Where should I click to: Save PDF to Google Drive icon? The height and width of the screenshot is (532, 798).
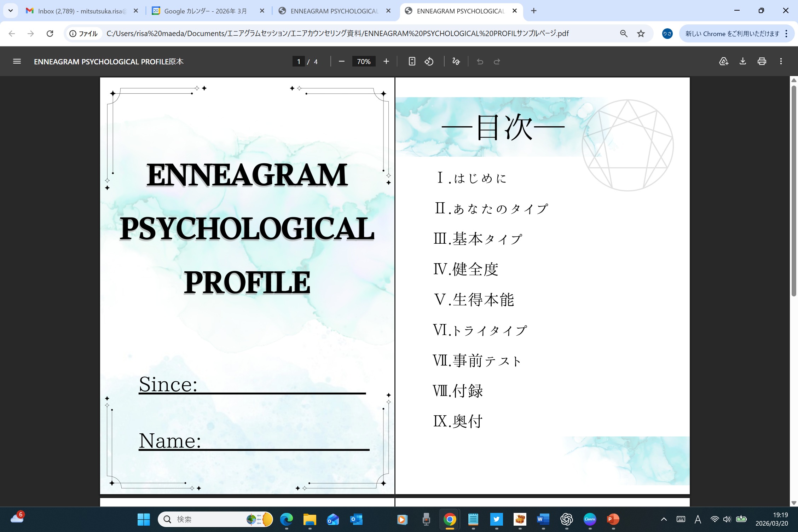[723, 62]
